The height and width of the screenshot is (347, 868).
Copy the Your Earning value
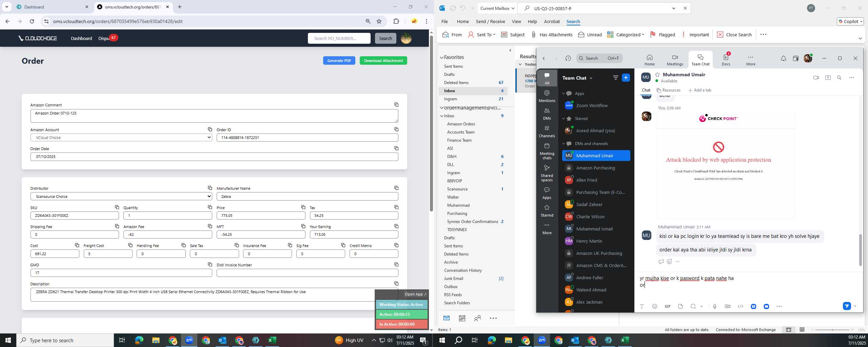click(396, 226)
